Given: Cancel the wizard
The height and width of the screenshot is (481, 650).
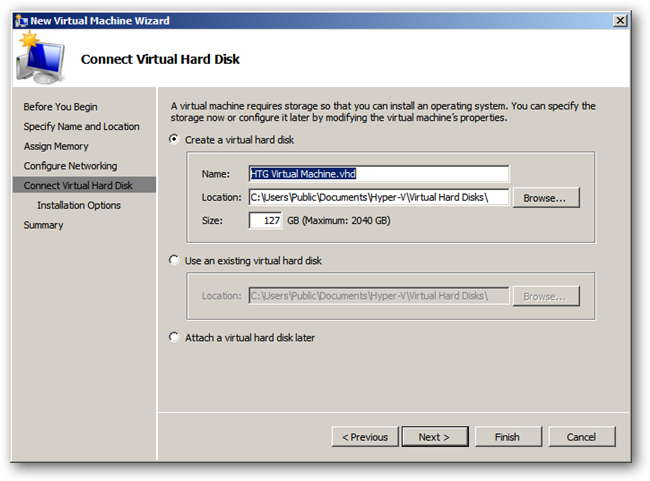Looking at the screenshot, I should tap(582, 437).
